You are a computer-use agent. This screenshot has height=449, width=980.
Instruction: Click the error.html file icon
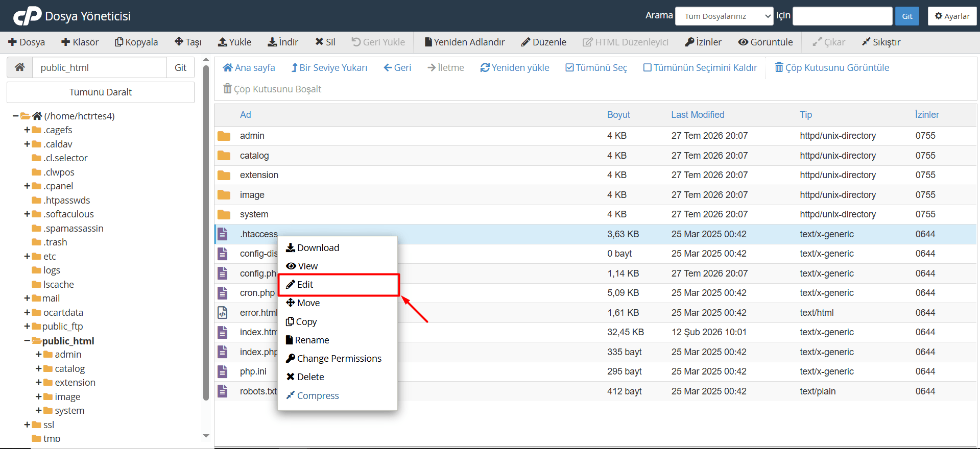[x=223, y=313]
